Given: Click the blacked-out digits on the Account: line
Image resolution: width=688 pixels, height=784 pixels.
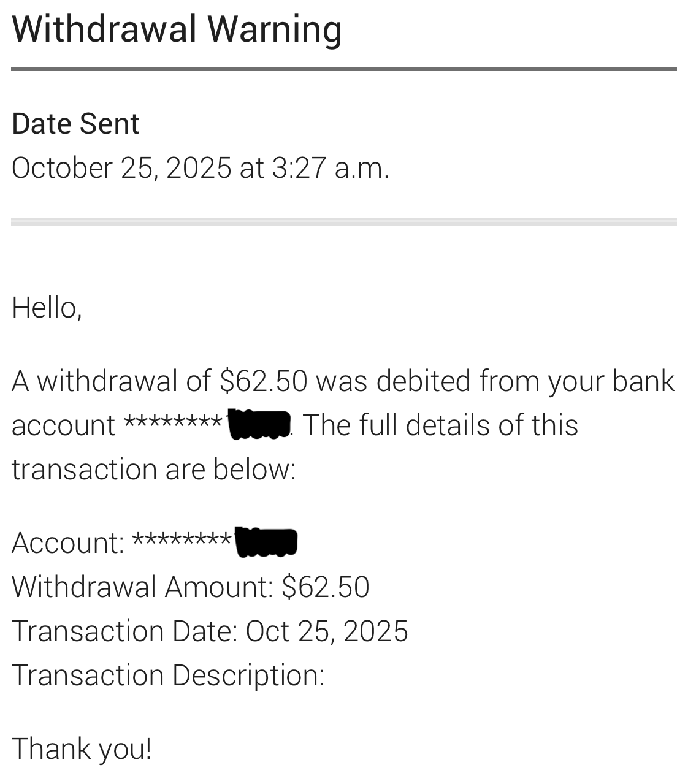Looking at the screenshot, I should [x=266, y=542].
